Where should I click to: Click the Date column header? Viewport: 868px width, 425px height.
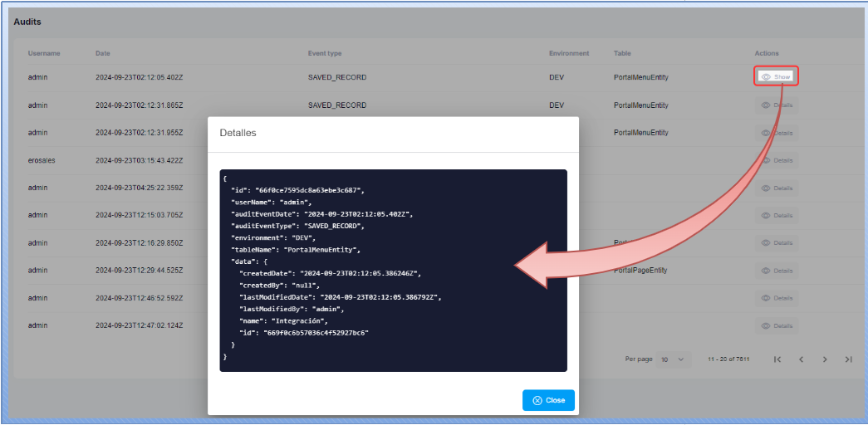coord(103,53)
